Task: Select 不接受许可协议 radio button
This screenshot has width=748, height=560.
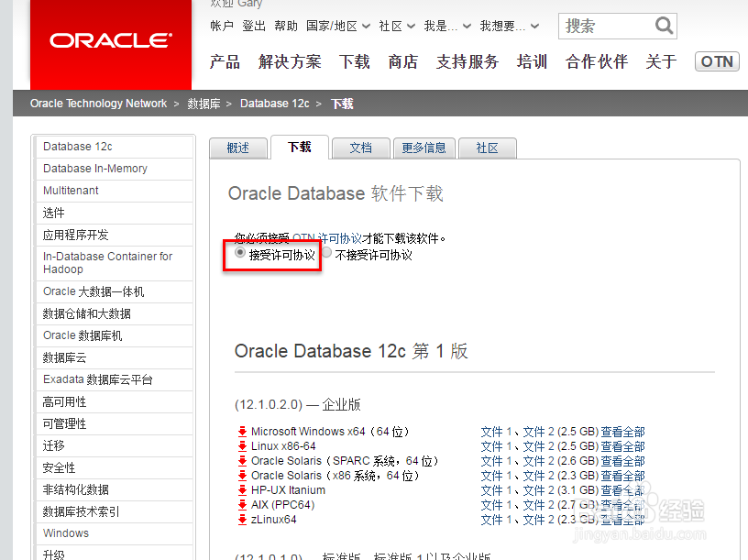Action: (x=326, y=252)
